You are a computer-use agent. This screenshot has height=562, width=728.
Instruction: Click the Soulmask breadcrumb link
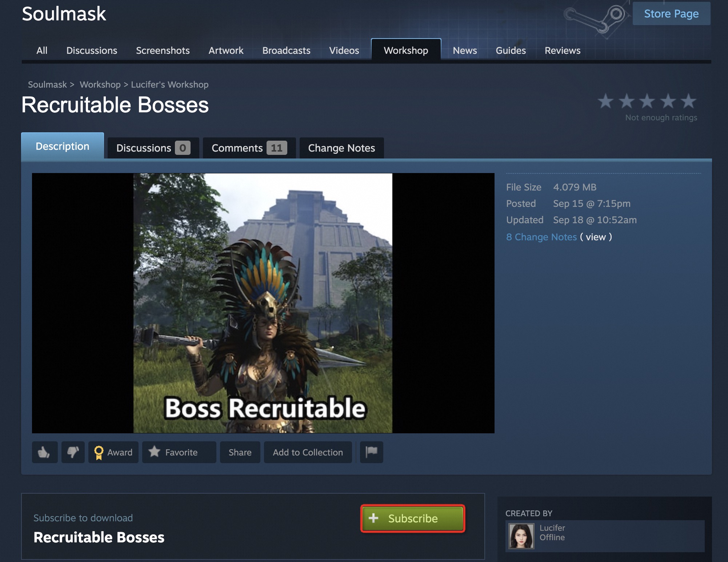(x=47, y=85)
